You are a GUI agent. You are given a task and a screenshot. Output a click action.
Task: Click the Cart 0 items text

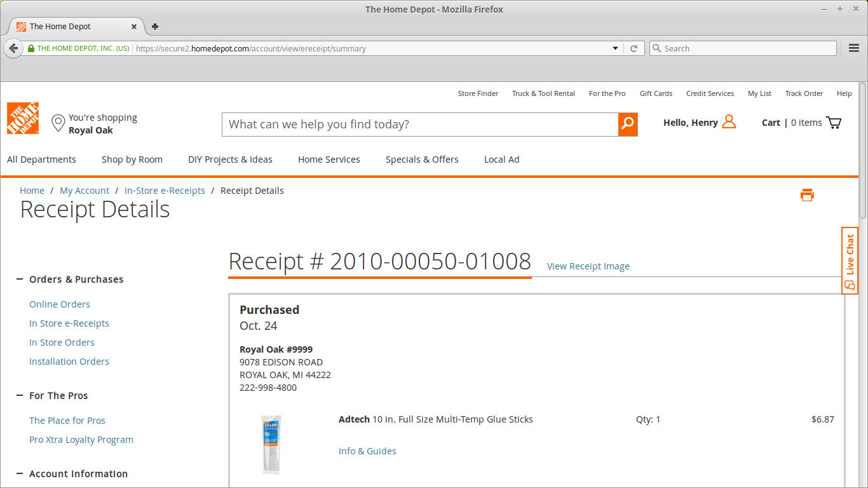pyautogui.click(x=792, y=123)
